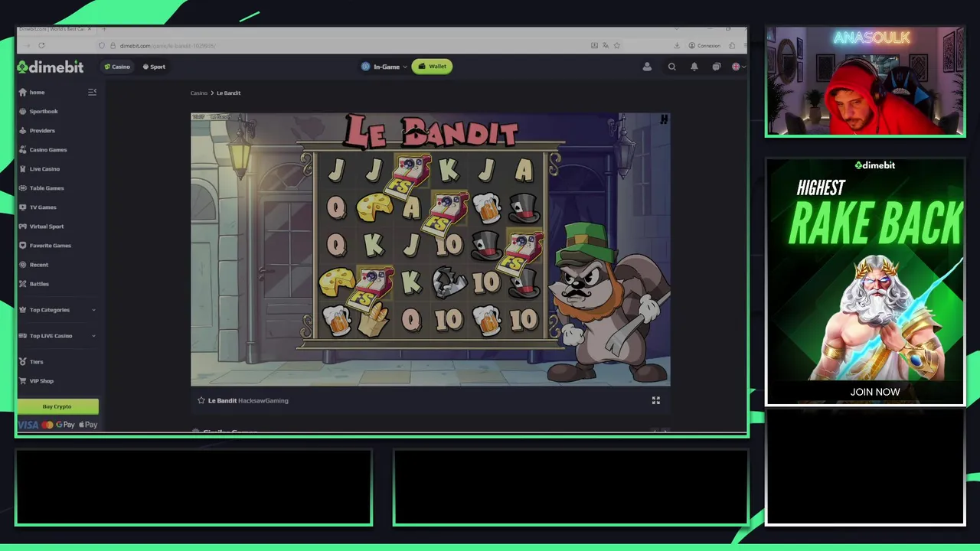Click the Casino breadcrumb link
Screen dimensions: 980x551
pyautogui.click(x=199, y=93)
